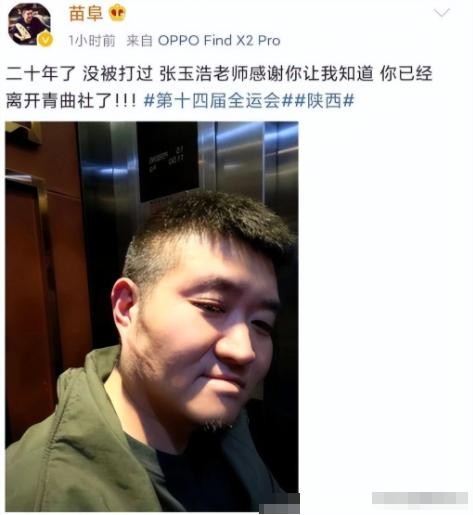Click the yellow verified V badge
The image size is (473, 515).
tap(46, 40)
